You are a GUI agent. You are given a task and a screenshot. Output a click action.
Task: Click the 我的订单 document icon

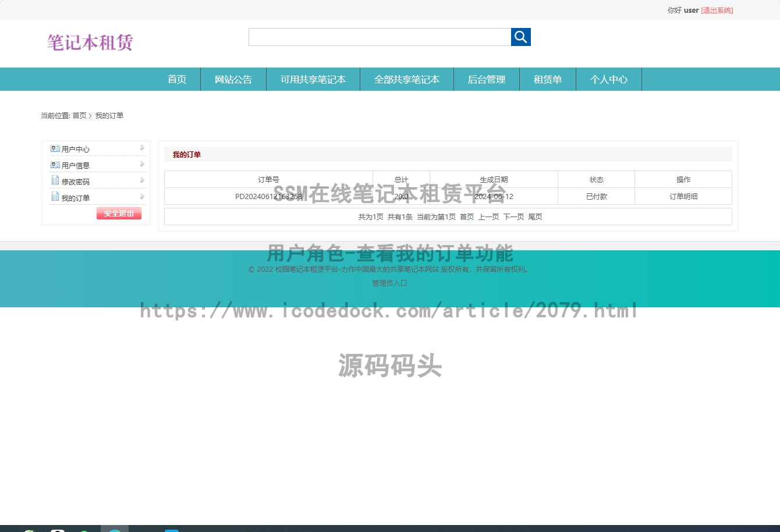coord(55,197)
